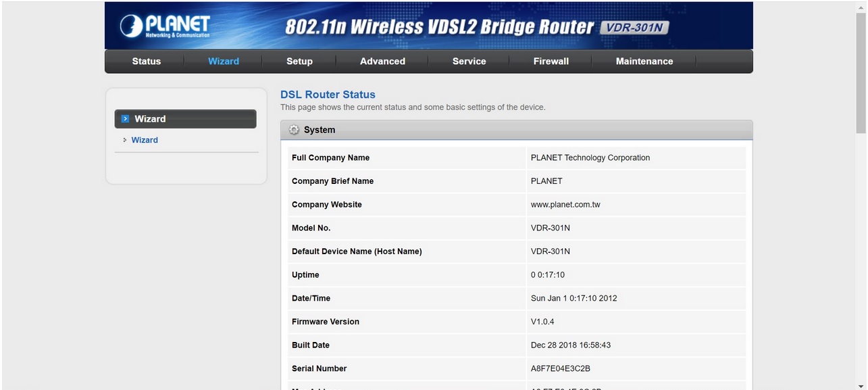Click the small arrow before the sidebar Wizard link
The width and height of the screenshot is (868, 390).
click(x=125, y=140)
